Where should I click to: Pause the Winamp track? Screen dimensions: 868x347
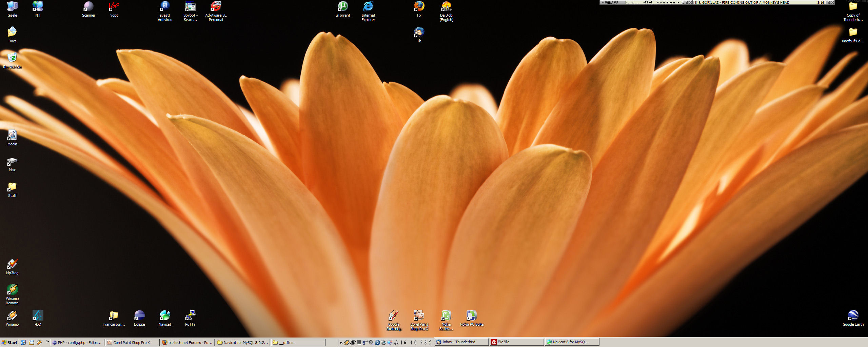[664, 2]
